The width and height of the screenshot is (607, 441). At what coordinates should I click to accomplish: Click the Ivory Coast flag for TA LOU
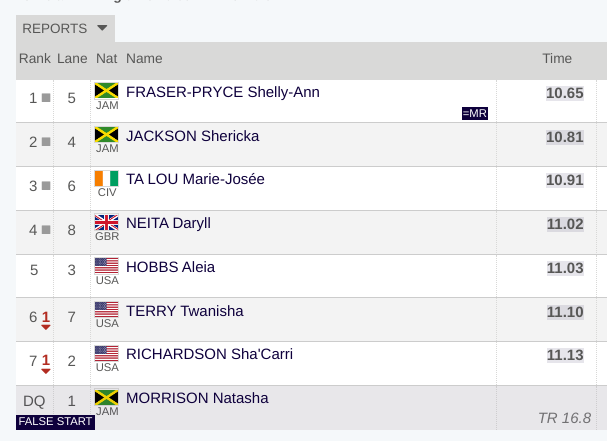coord(106,178)
